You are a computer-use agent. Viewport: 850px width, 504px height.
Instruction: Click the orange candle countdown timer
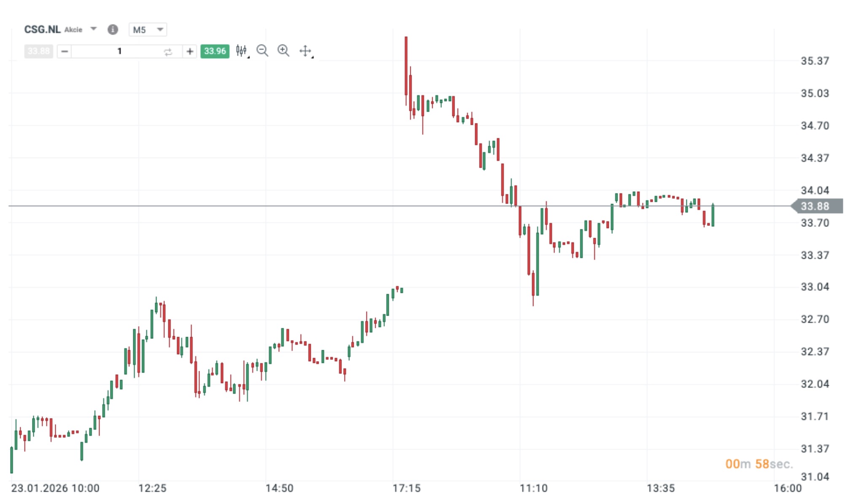(x=759, y=464)
